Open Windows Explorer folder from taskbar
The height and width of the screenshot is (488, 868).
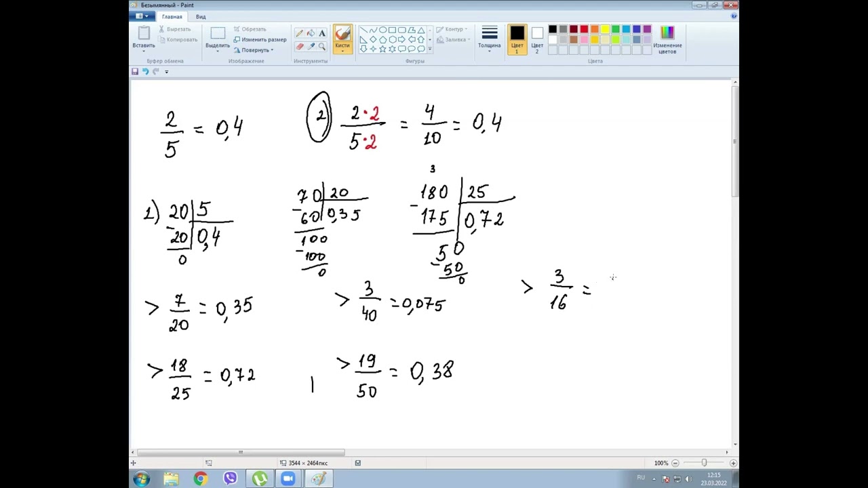[171, 479]
